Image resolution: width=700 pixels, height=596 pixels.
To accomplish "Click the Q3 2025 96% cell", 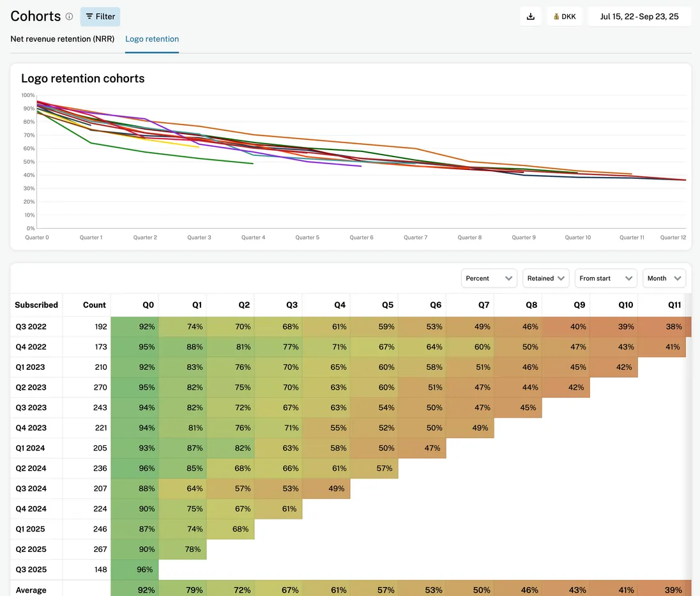I will 135,570.
